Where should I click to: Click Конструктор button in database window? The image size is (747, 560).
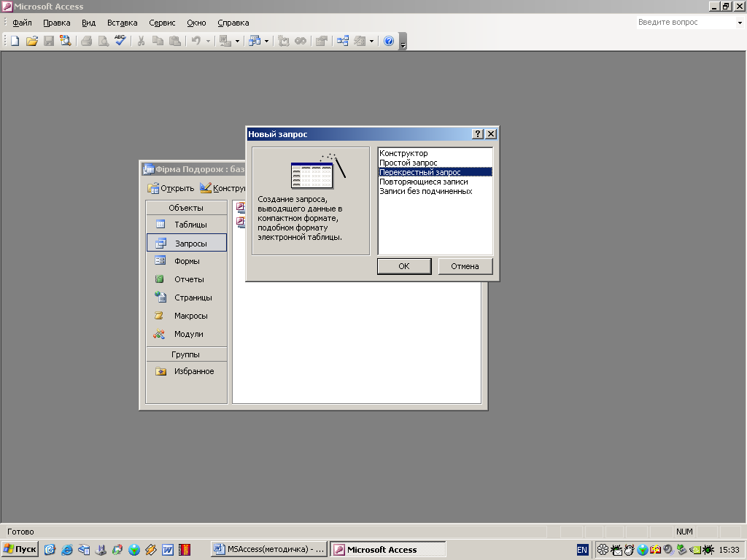222,189
